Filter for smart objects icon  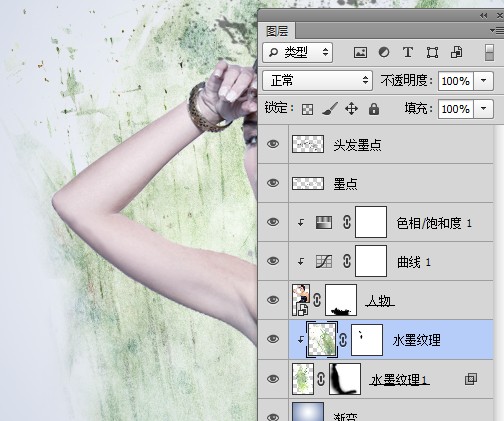(456, 52)
